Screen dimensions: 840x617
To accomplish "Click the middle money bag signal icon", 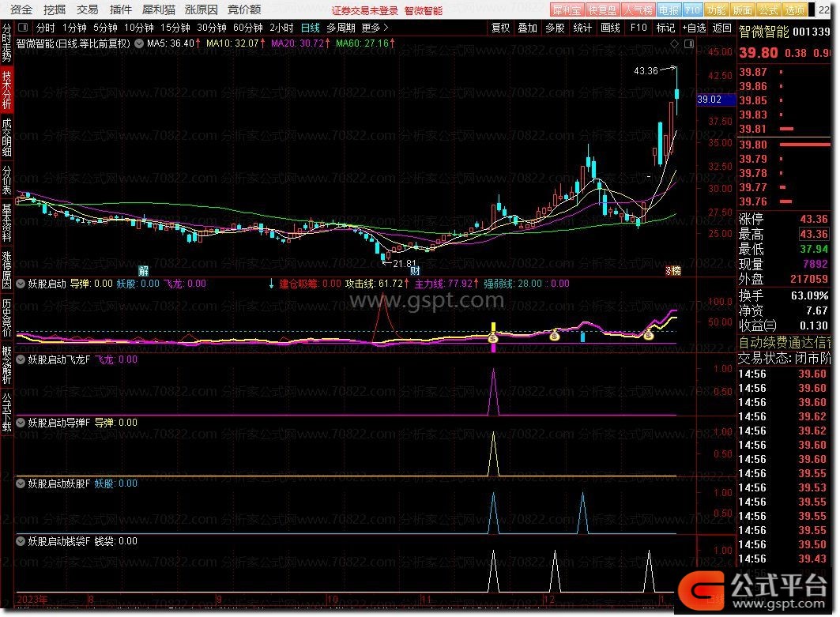I will (x=555, y=337).
